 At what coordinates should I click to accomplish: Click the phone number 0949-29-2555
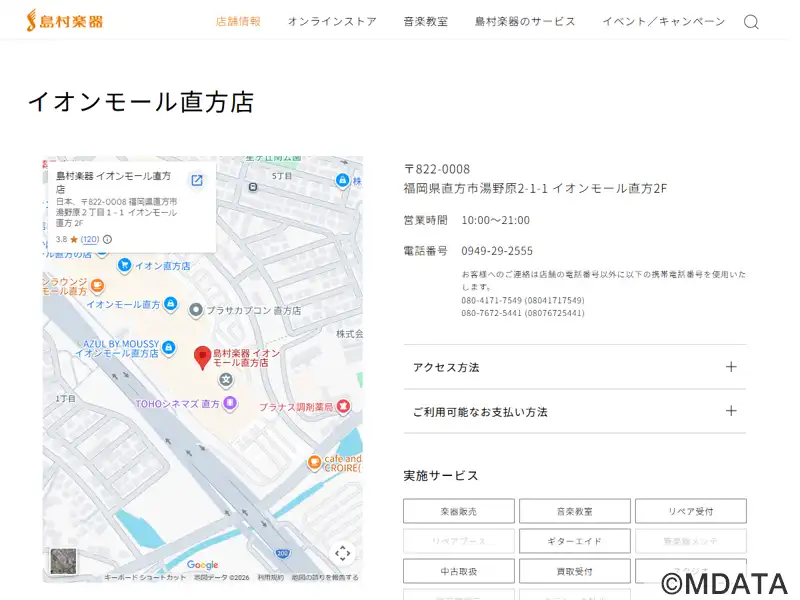point(497,251)
